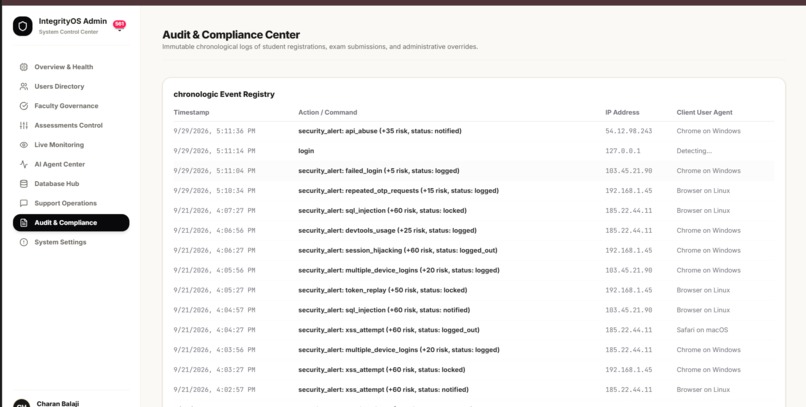Click timestamp 9/29/2026, 5:11:36 PM
This screenshot has height=407, width=806.
point(214,131)
